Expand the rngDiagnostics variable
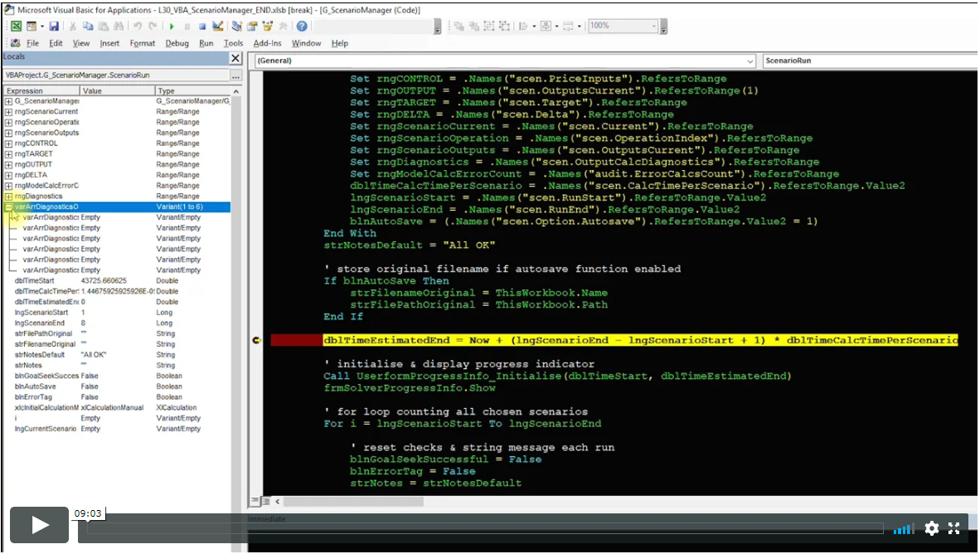 click(9, 197)
